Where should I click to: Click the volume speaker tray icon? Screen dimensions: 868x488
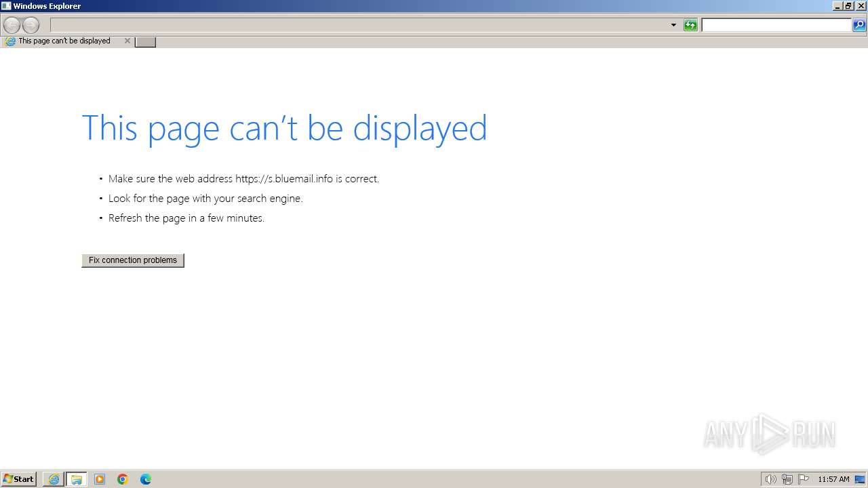tap(770, 479)
